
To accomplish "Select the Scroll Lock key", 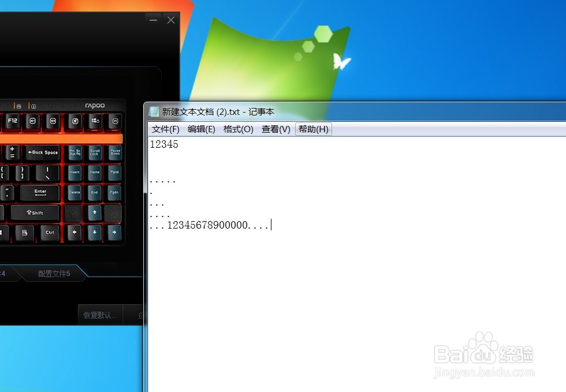I will tap(95, 152).
